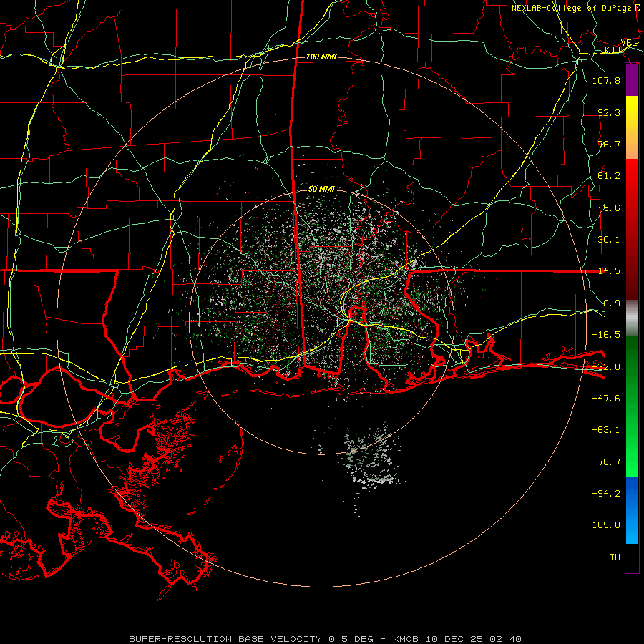Click the red segment of the color bar
Viewport: 644px width, 644px height.
click(x=632, y=229)
